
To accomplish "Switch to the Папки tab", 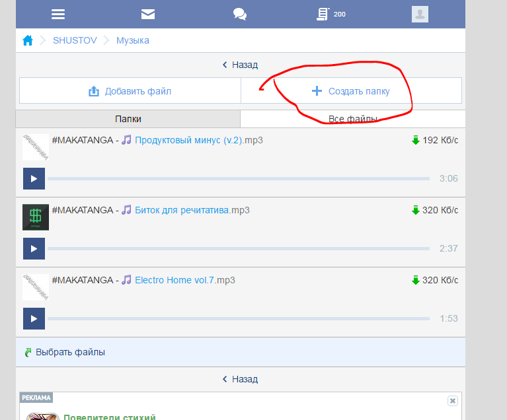I will (128, 119).
